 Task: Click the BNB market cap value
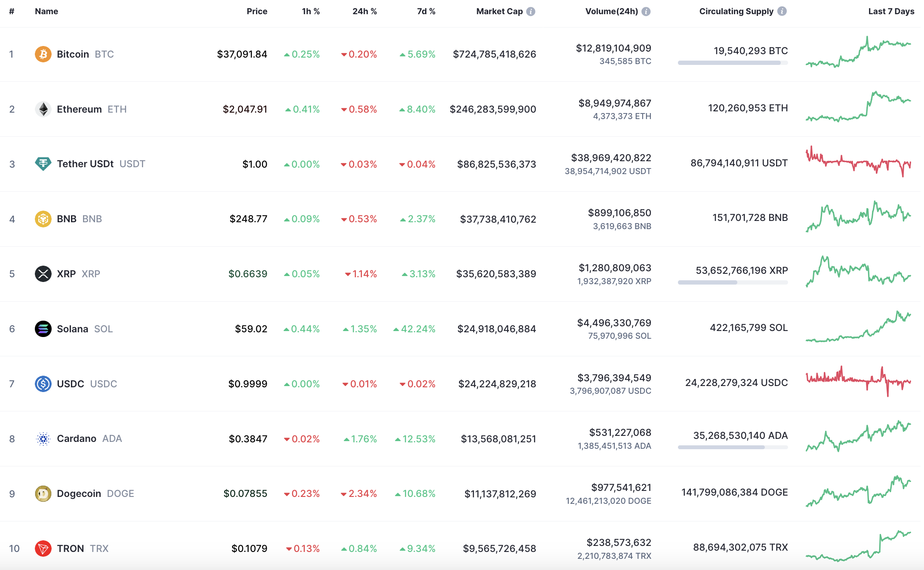(498, 219)
